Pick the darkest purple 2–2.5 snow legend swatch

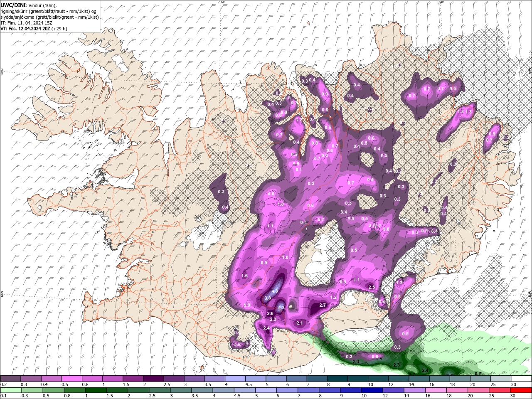coord(153,379)
